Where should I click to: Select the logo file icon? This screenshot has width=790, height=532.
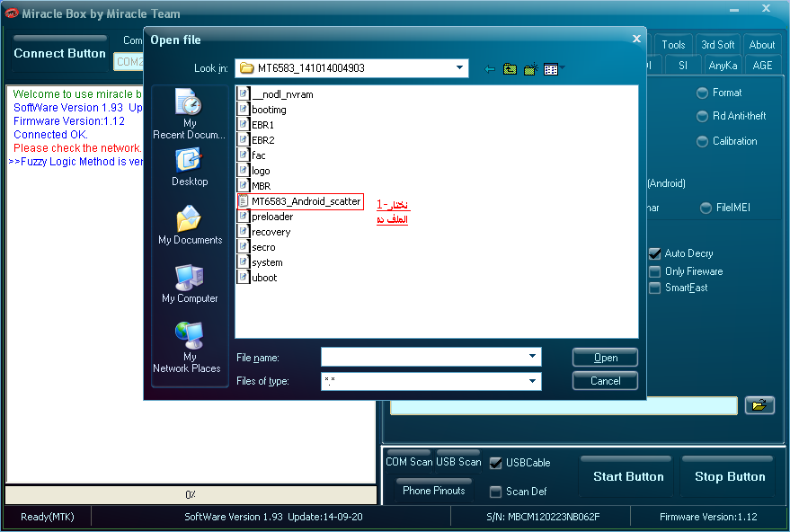pyautogui.click(x=244, y=170)
